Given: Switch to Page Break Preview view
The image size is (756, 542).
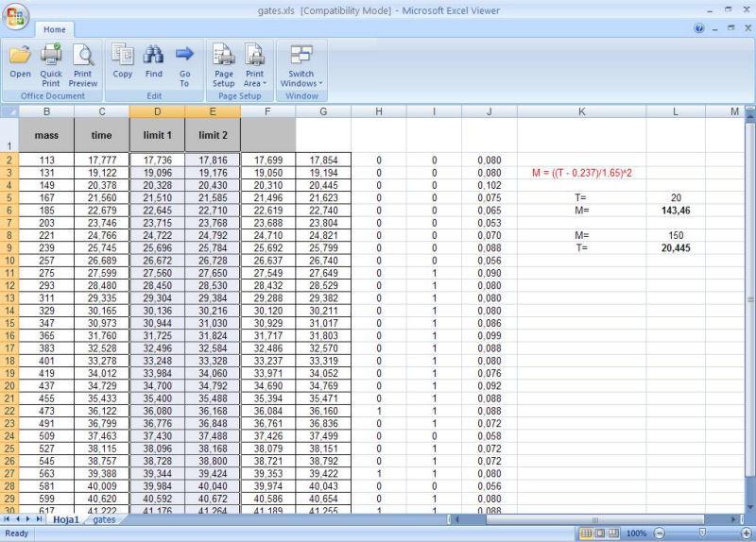Looking at the screenshot, I should [613, 534].
